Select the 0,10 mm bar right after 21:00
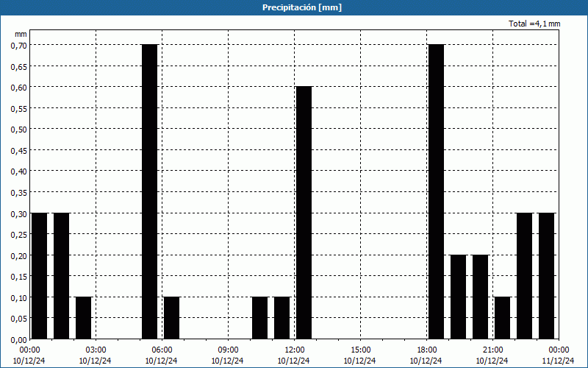This screenshot has width=588, height=368. pyautogui.click(x=503, y=318)
